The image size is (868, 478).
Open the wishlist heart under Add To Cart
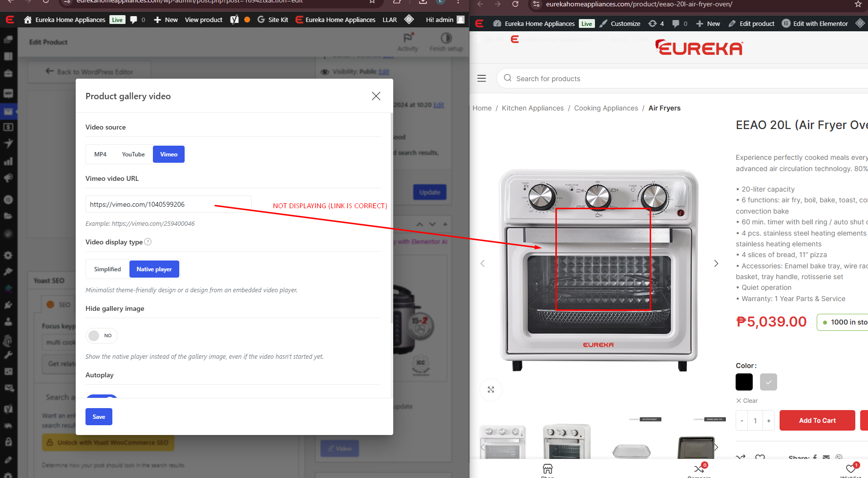coord(760,457)
